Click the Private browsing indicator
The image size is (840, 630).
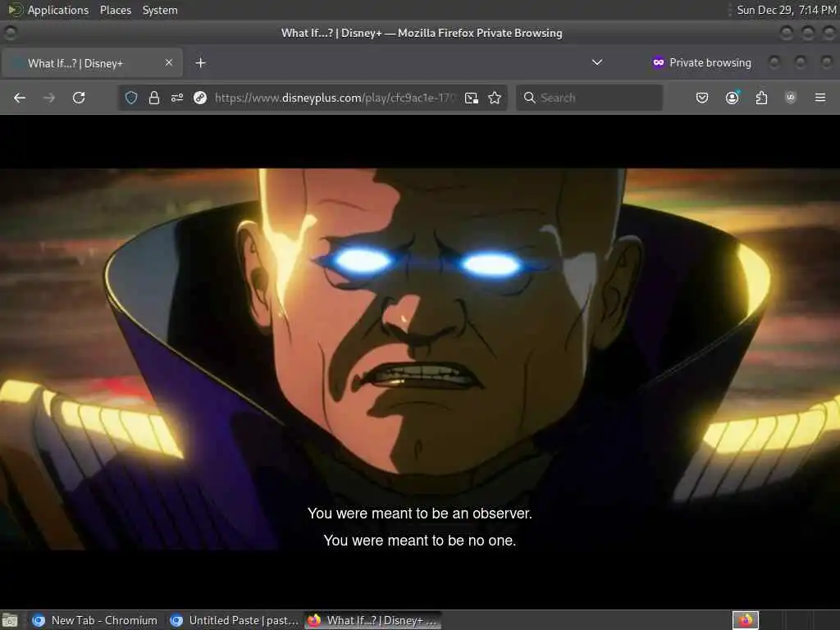point(702,62)
